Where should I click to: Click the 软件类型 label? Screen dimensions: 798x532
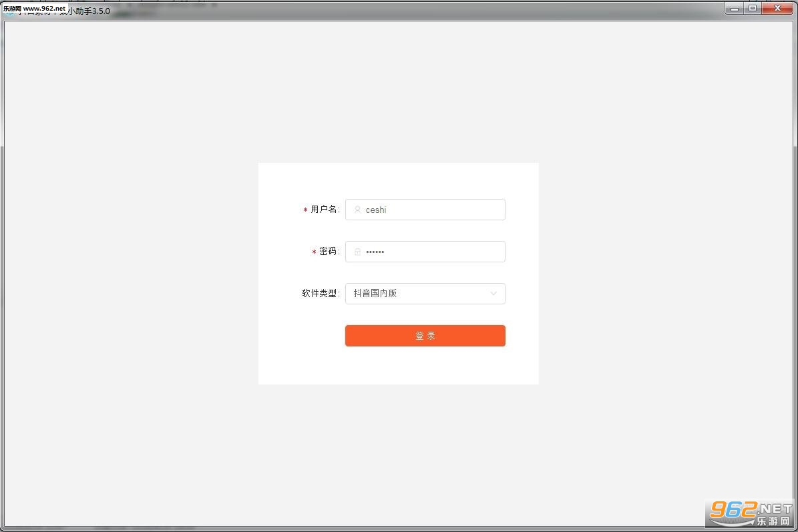click(320, 294)
